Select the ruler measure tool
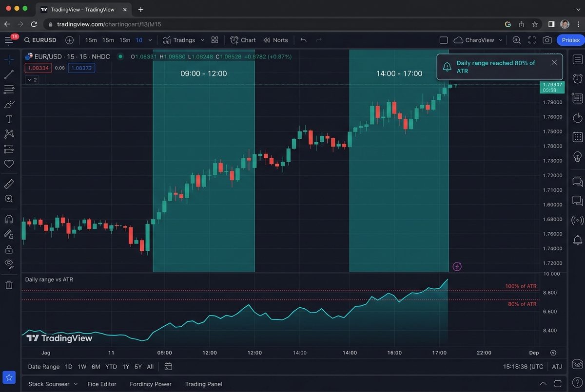The image size is (585, 392). [x=9, y=184]
